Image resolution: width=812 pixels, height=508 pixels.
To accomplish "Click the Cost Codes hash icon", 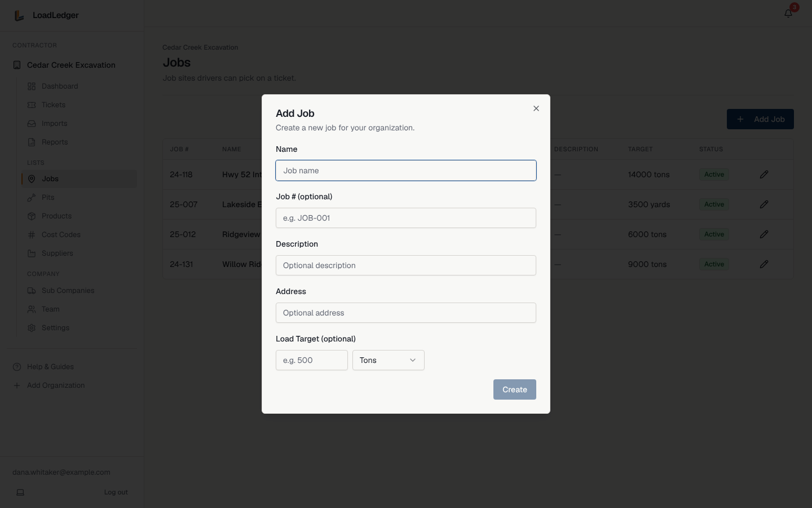I will [32, 235].
